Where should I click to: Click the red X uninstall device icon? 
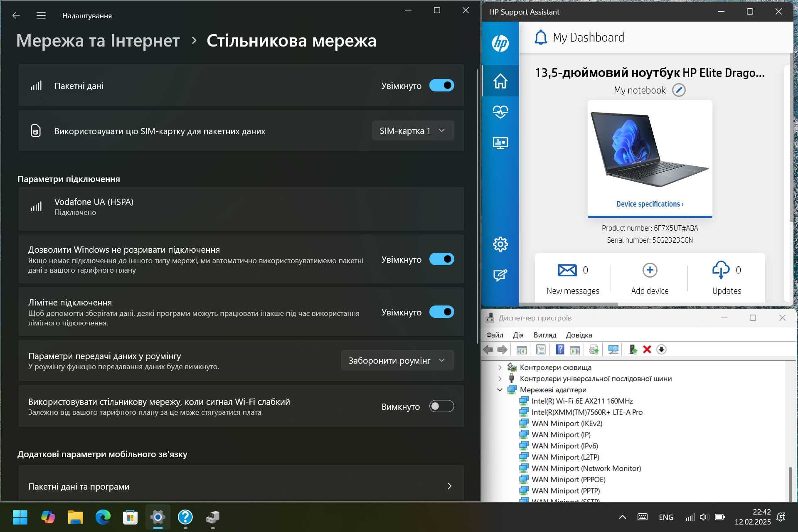(647, 350)
